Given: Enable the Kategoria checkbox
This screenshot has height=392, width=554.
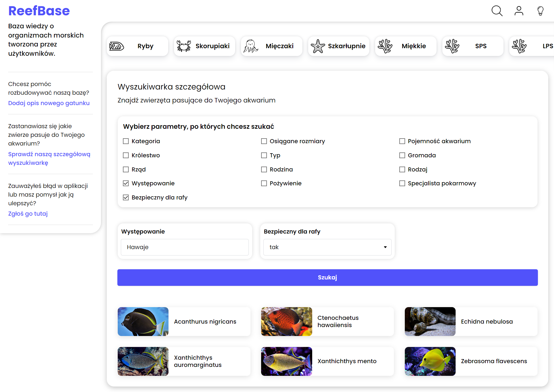Looking at the screenshot, I should (126, 141).
